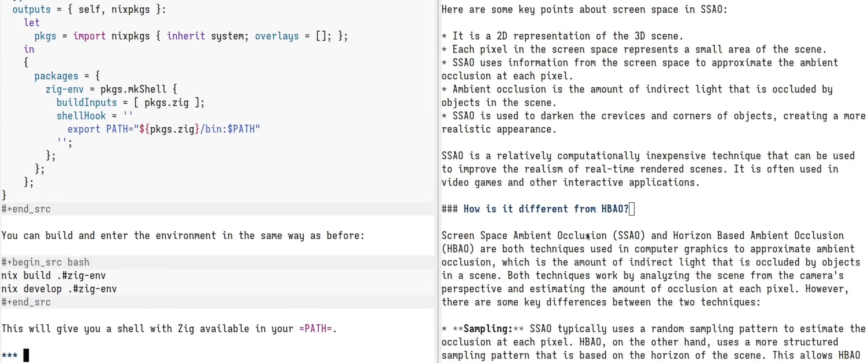
Task: Click the empty "***" org heading stars
Action: pos(9,355)
